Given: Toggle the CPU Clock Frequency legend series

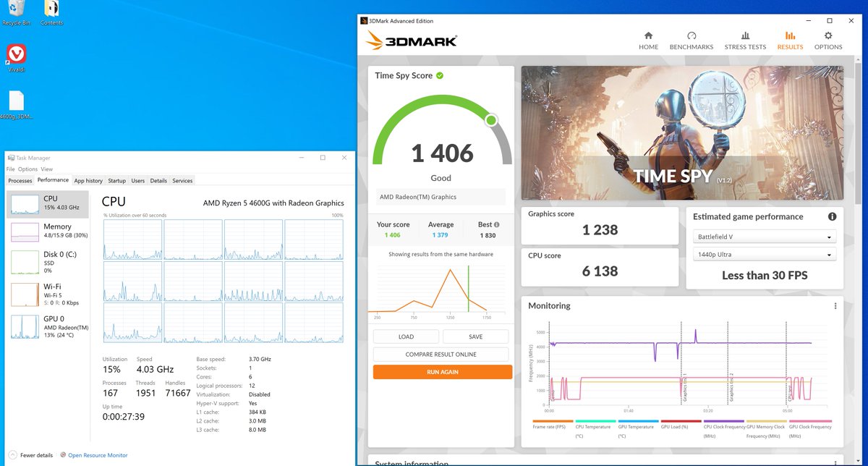Looking at the screenshot, I should coord(724,428).
